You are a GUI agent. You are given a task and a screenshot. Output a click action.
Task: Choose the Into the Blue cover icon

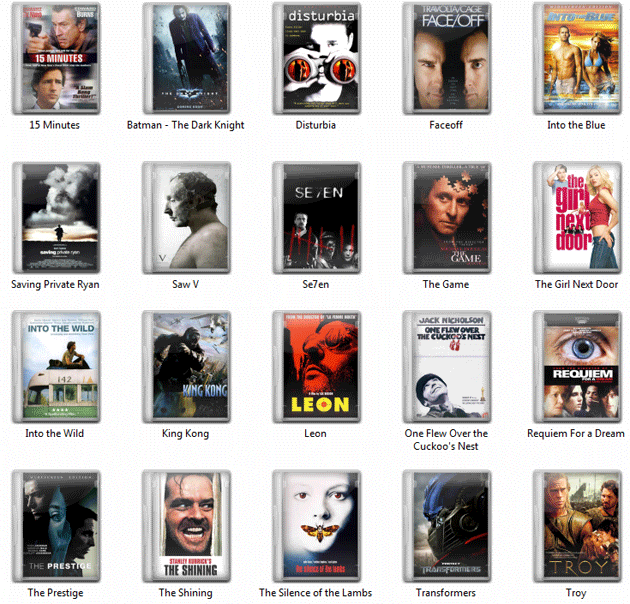pyautogui.click(x=577, y=58)
